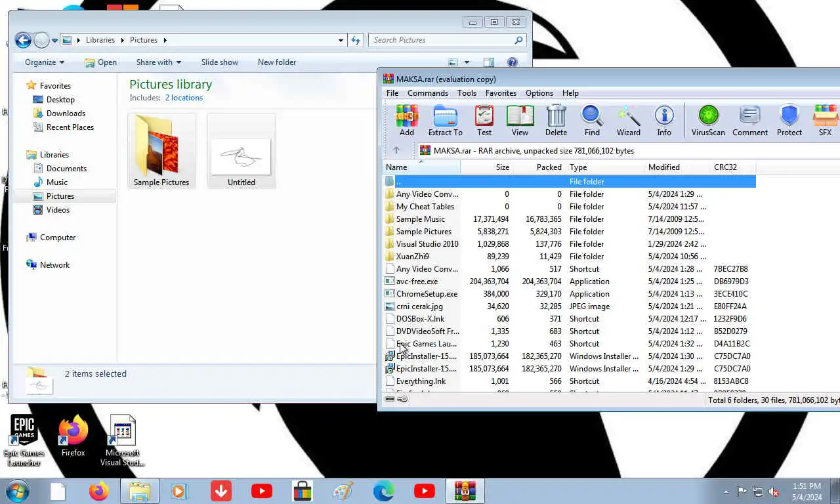The width and height of the screenshot is (840, 504).
Task: Click the Test archive icon
Action: pyautogui.click(x=484, y=121)
